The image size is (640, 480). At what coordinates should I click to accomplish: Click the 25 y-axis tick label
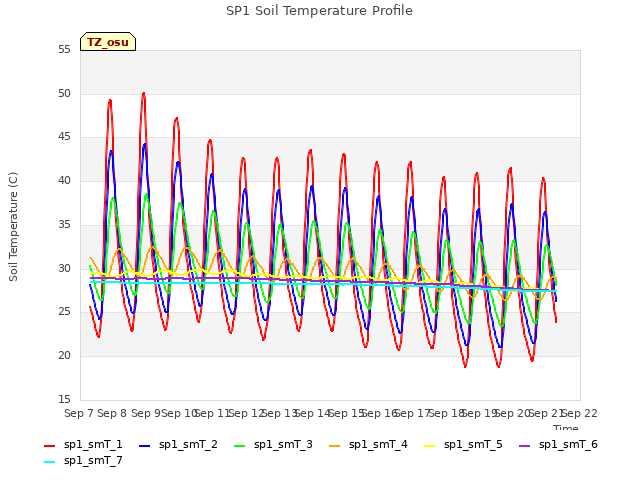[x=64, y=312]
